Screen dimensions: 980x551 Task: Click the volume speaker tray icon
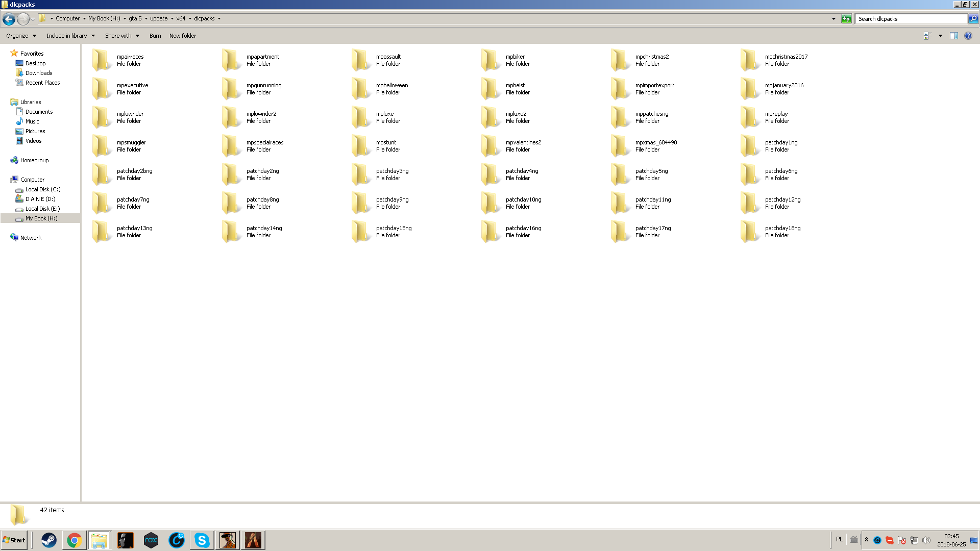pyautogui.click(x=926, y=540)
